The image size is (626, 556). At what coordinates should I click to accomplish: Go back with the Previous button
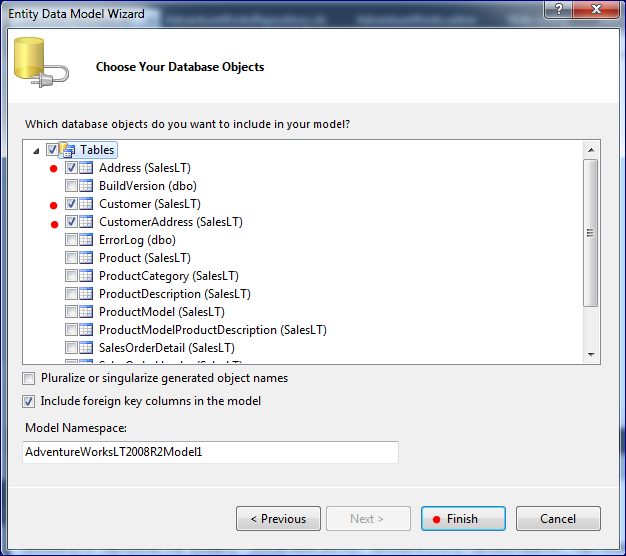point(278,518)
